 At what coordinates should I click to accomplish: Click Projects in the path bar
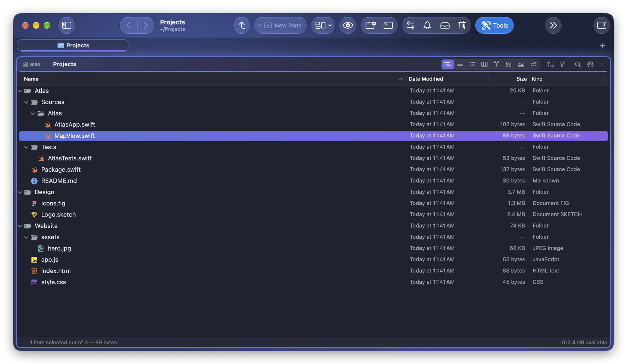(65, 64)
